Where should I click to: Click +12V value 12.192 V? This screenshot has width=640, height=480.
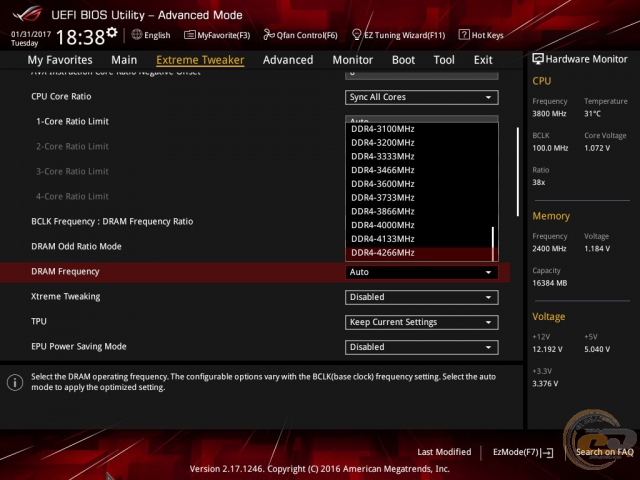pyautogui.click(x=547, y=349)
